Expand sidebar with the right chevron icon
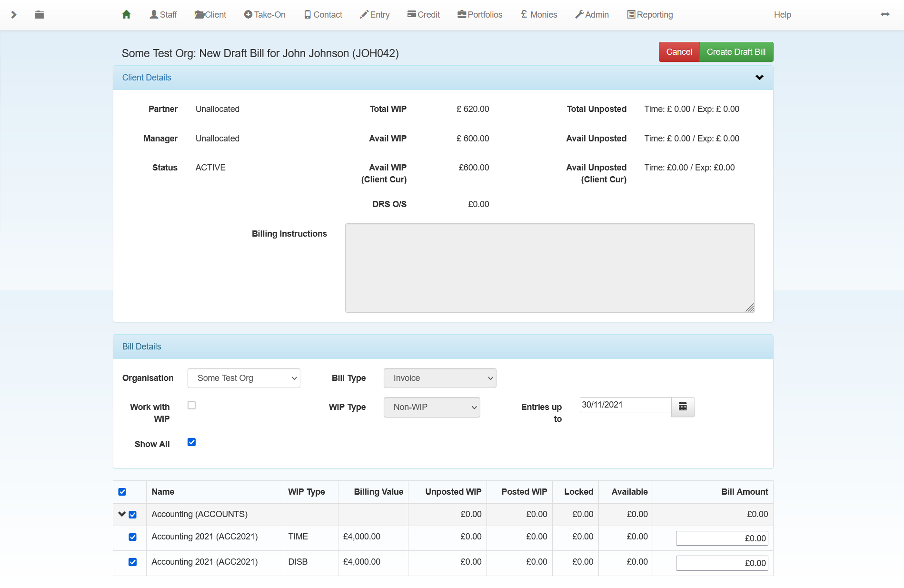904x588 pixels. pyautogui.click(x=14, y=15)
